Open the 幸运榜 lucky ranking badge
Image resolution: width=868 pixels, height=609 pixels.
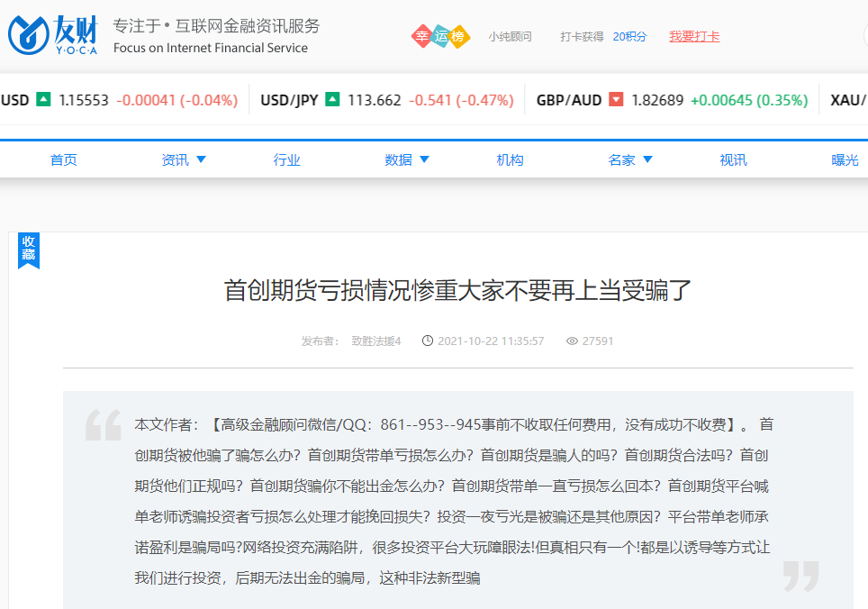[440, 37]
